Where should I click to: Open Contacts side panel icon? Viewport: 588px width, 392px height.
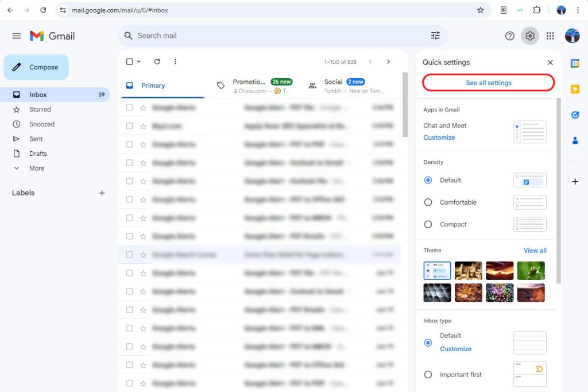[575, 141]
